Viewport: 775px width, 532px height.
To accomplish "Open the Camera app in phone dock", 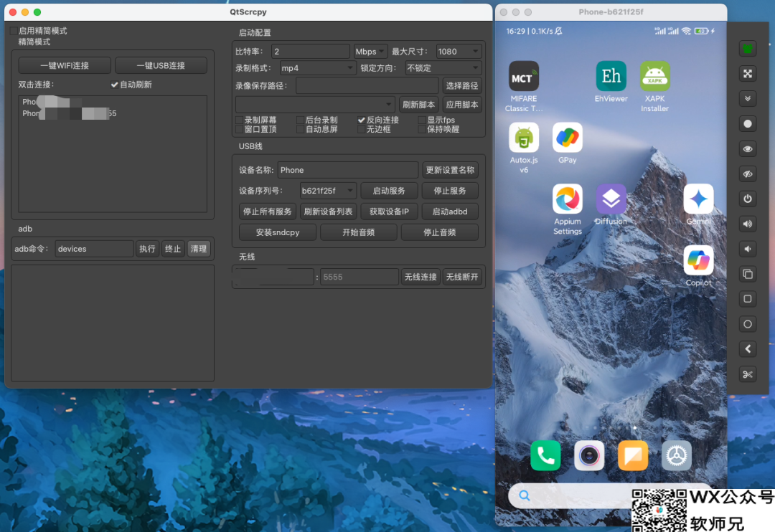I will coord(589,455).
